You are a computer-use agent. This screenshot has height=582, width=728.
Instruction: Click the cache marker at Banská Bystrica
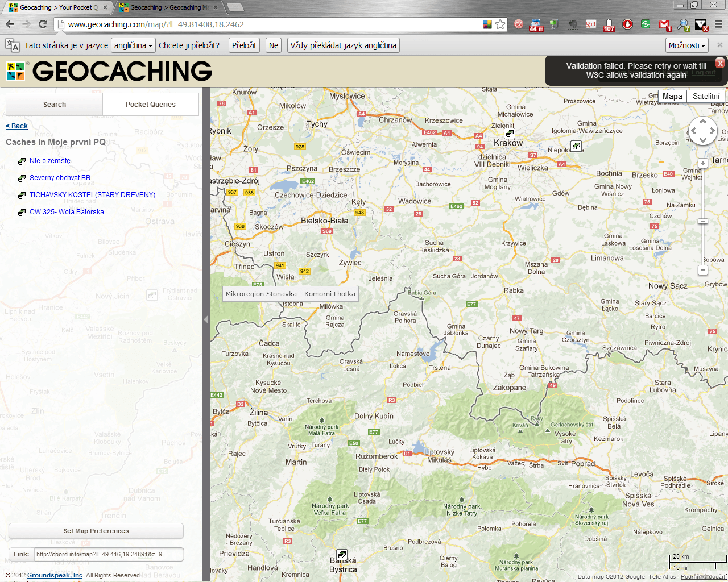click(x=341, y=554)
